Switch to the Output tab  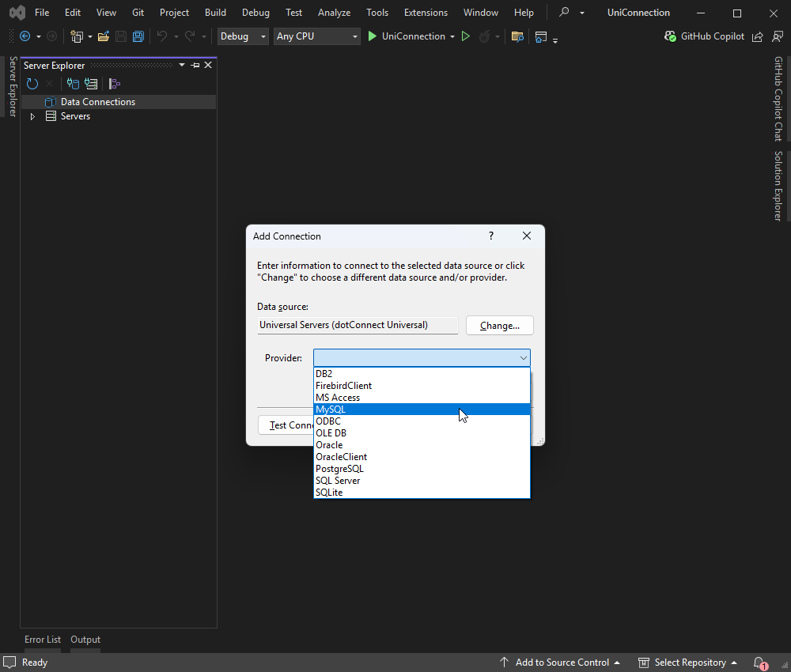85,640
